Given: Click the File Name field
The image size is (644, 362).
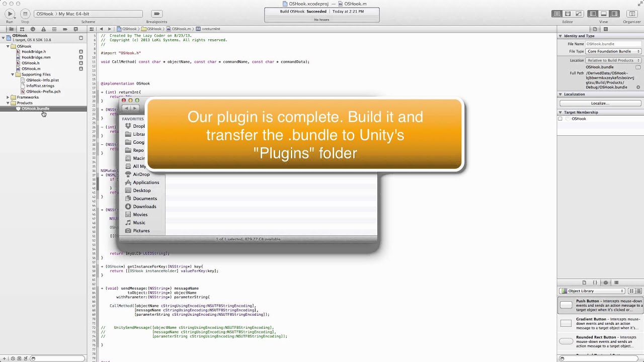Looking at the screenshot, I should (x=613, y=44).
